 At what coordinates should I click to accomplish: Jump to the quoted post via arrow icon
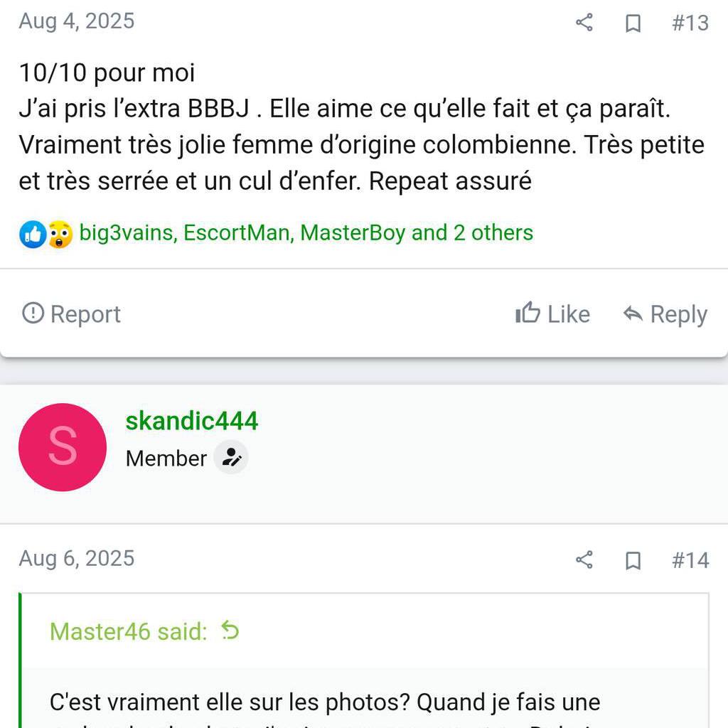click(230, 630)
